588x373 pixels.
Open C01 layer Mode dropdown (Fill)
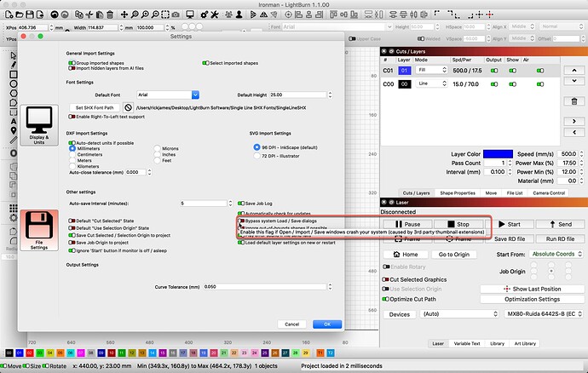click(431, 70)
